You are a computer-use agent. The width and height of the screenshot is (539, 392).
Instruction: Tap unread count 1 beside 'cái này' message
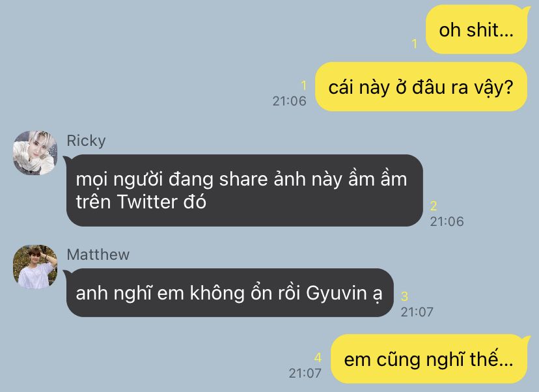303,85
